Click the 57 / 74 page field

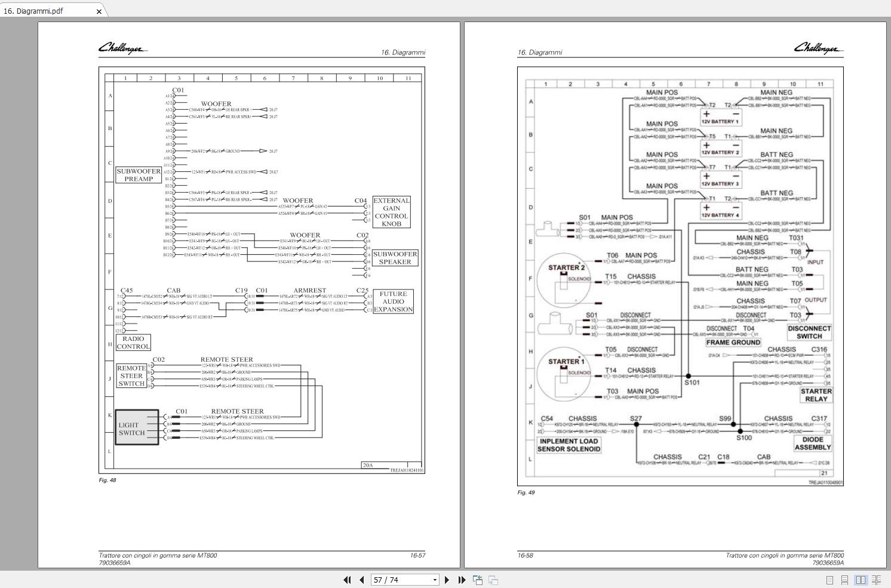[400, 580]
